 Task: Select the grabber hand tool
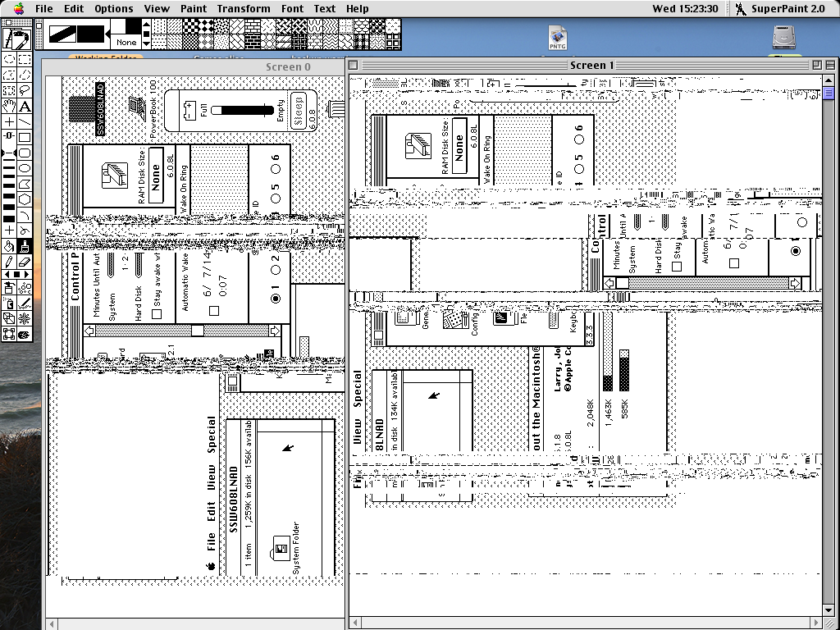9,106
